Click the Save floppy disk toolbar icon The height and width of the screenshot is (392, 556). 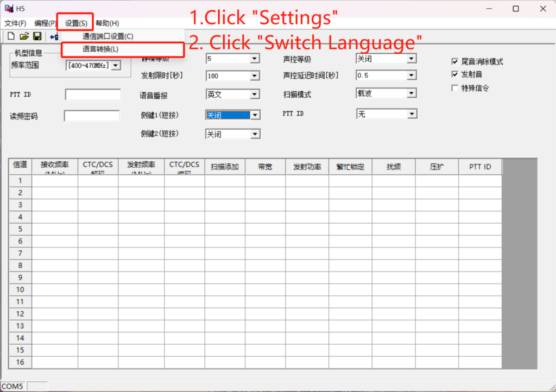click(x=37, y=36)
